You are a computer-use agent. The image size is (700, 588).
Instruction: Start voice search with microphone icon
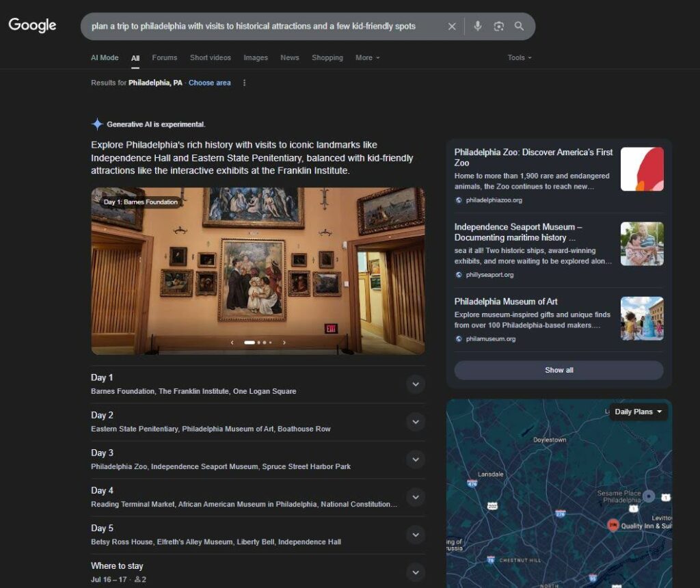click(x=478, y=27)
